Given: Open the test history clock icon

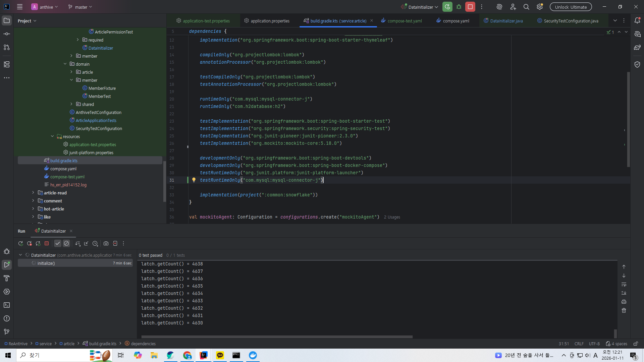Looking at the screenshot, I should tap(95, 244).
